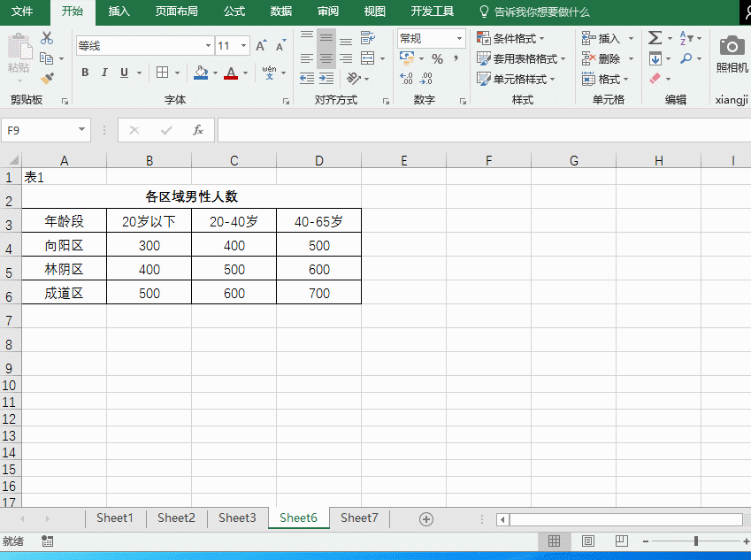
Task: Click the Format Painter brush icon
Action: pos(47,79)
